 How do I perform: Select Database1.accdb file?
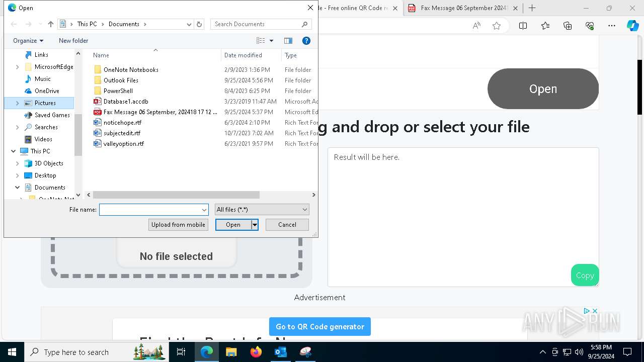(x=126, y=102)
